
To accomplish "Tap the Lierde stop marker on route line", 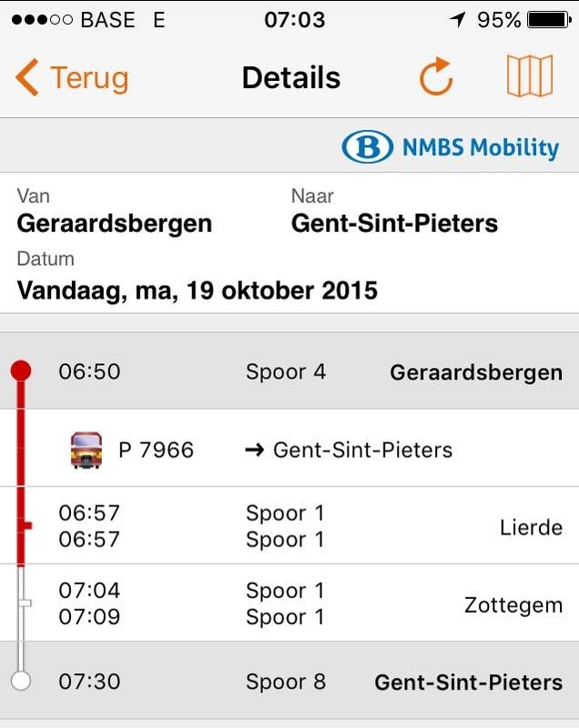I will coord(26,526).
